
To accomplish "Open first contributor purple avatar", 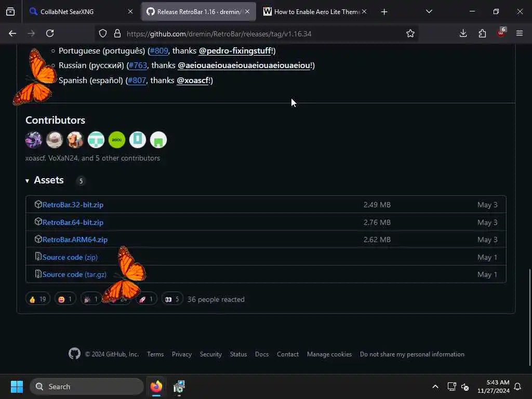I will click(34, 140).
